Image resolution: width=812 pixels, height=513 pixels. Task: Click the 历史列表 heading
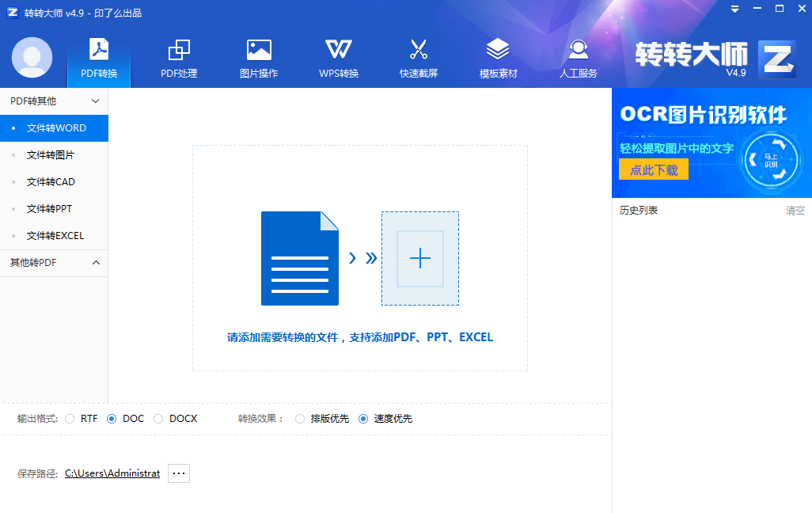click(639, 211)
